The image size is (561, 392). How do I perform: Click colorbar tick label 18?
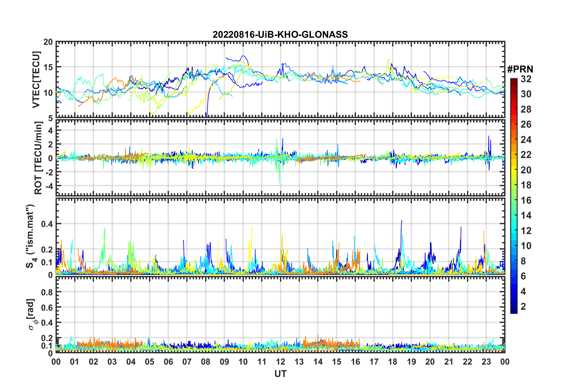526,185
